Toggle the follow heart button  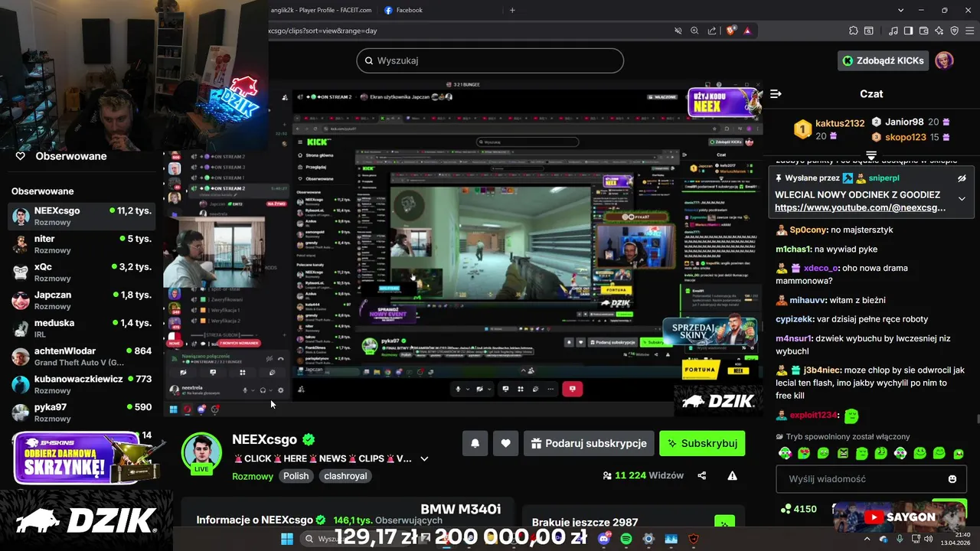coord(505,443)
